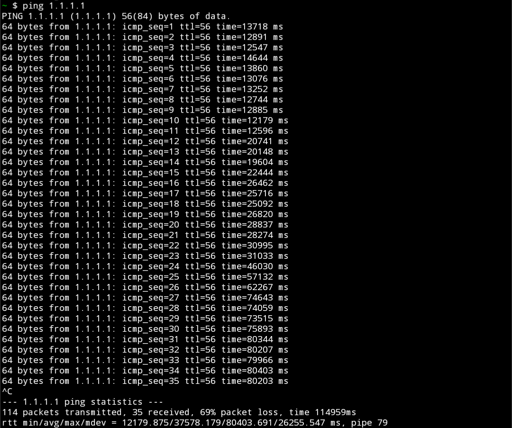Select the icmp_seq=1 output line
The width and height of the screenshot is (512, 428).
click(142, 27)
